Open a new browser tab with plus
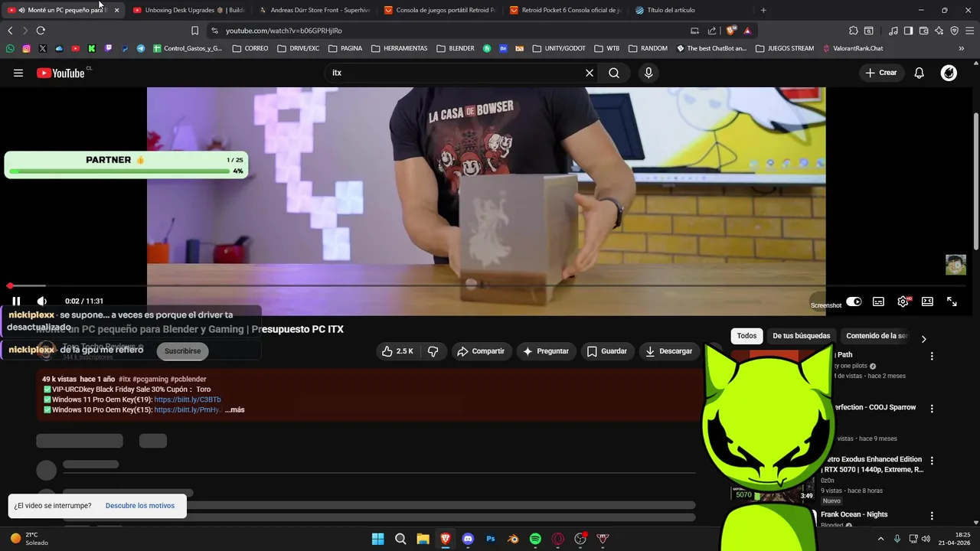The image size is (980, 551). pyautogui.click(x=763, y=10)
